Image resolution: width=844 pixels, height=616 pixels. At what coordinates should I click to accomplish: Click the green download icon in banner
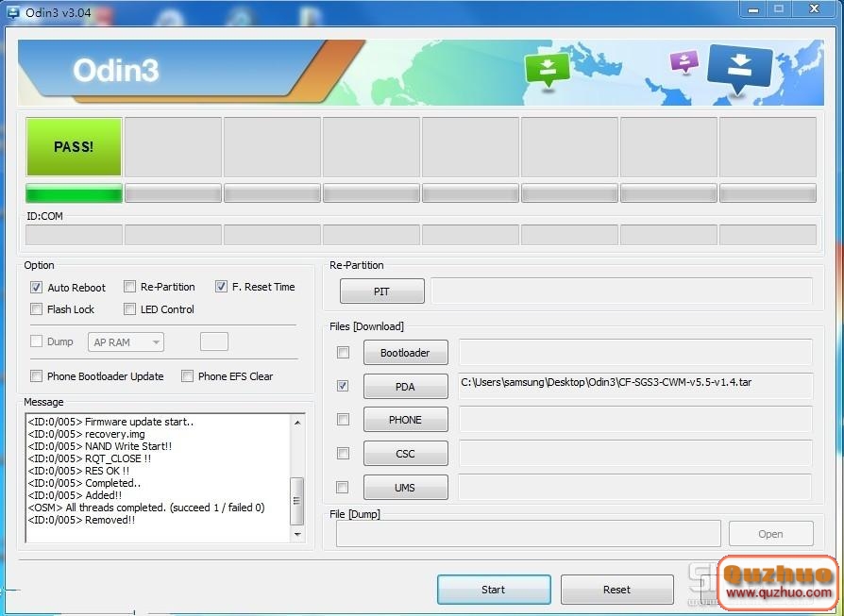548,70
